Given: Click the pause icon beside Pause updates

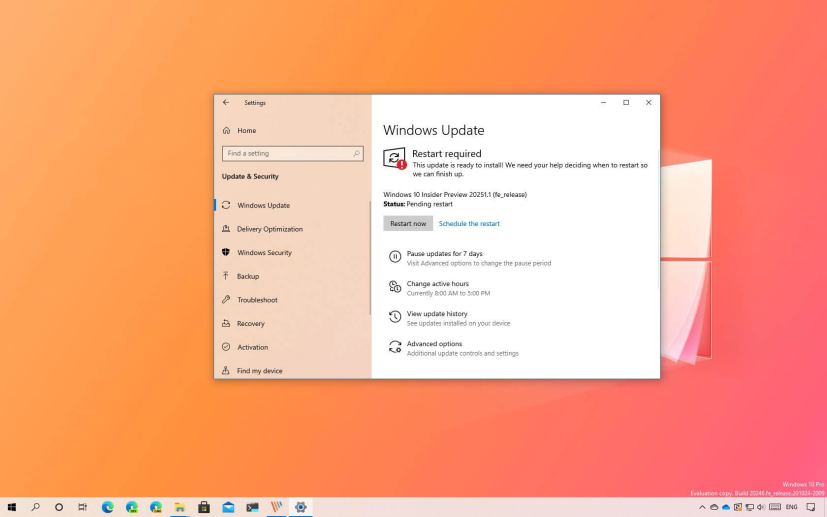Looking at the screenshot, I should coord(395,256).
